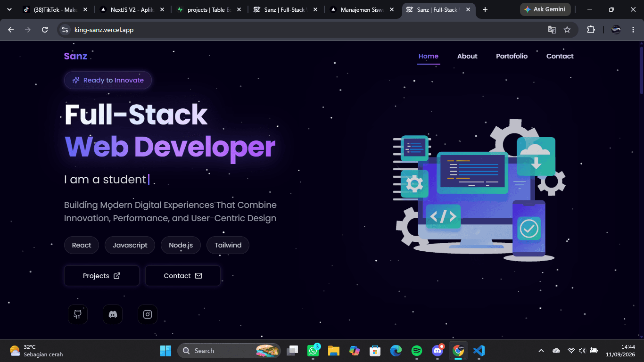Open Microsoft Store from taskbar
644x362 pixels.
point(375,351)
